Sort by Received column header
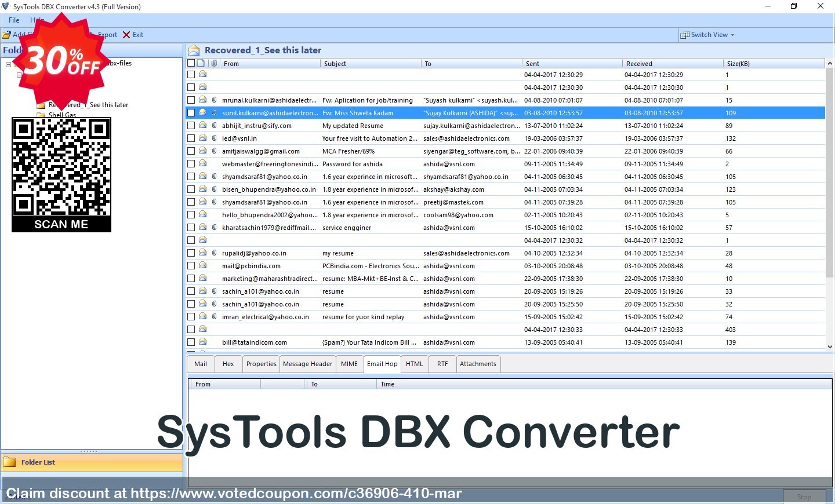835x504 pixels. pos(673,64)
